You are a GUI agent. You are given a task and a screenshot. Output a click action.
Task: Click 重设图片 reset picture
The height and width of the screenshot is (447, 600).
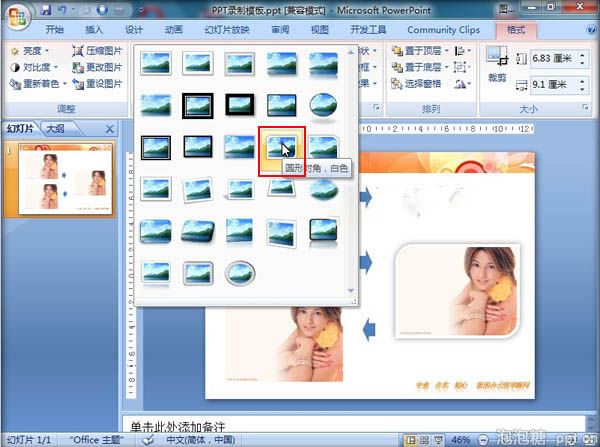(97, 84)
